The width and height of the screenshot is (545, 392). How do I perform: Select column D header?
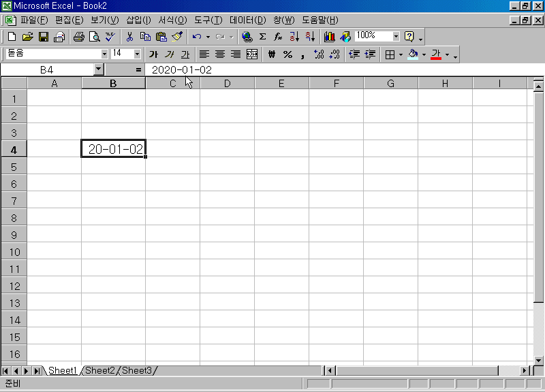[228, 83]
